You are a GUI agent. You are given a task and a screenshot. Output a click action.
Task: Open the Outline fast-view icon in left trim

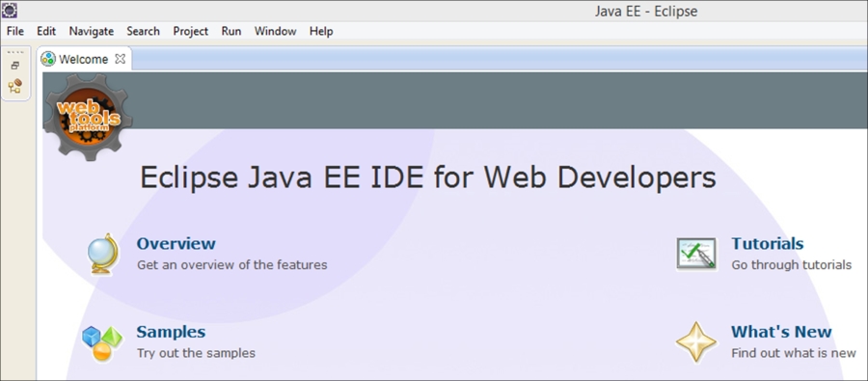point(15,86)
